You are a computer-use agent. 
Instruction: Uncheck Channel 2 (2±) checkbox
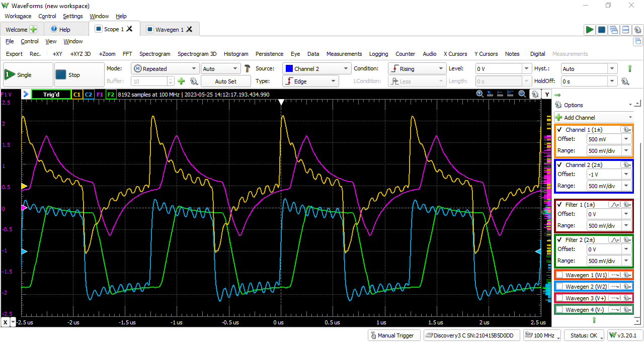click(x=559, y=164)
